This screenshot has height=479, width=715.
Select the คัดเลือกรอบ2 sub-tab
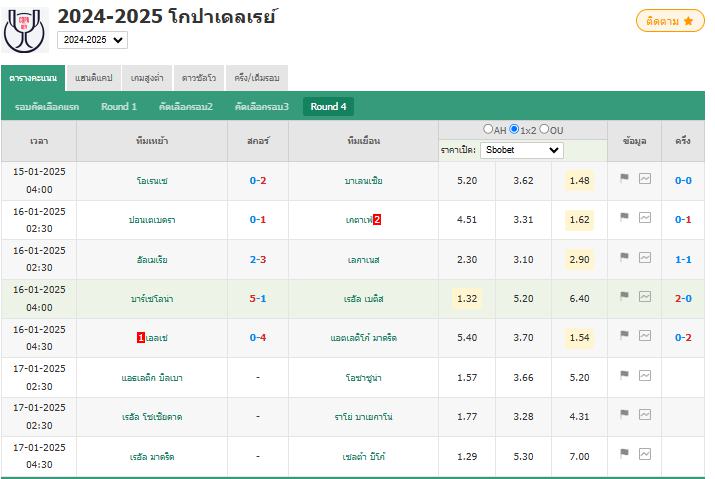(186, 107)
